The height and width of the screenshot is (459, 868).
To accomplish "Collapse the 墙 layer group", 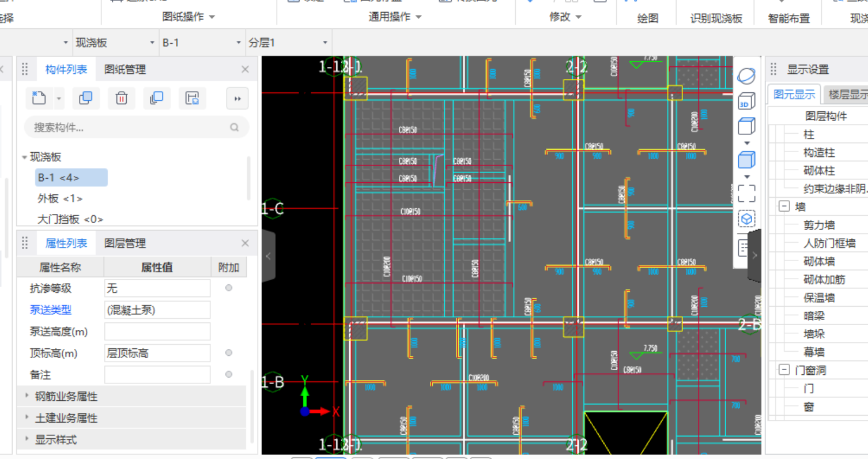I will coord(784,206).
